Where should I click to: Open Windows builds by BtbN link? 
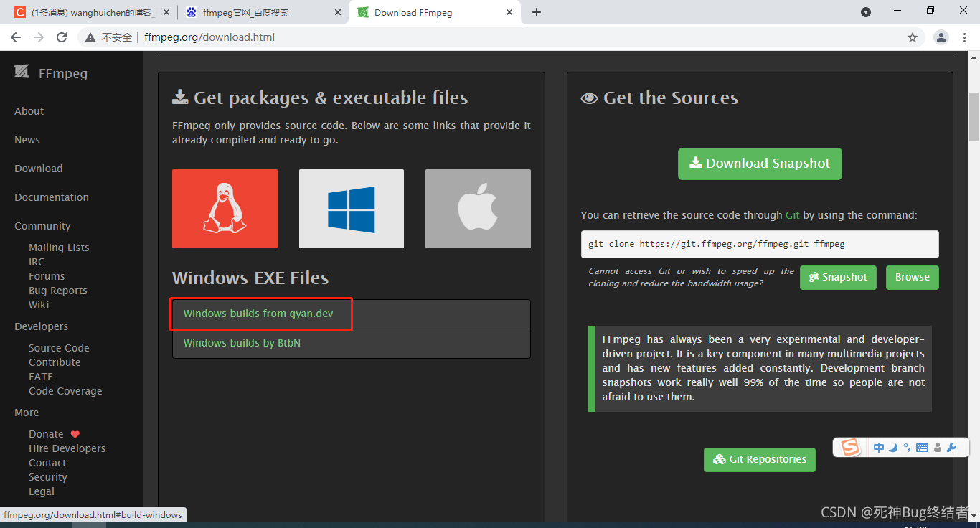point(242,343)
